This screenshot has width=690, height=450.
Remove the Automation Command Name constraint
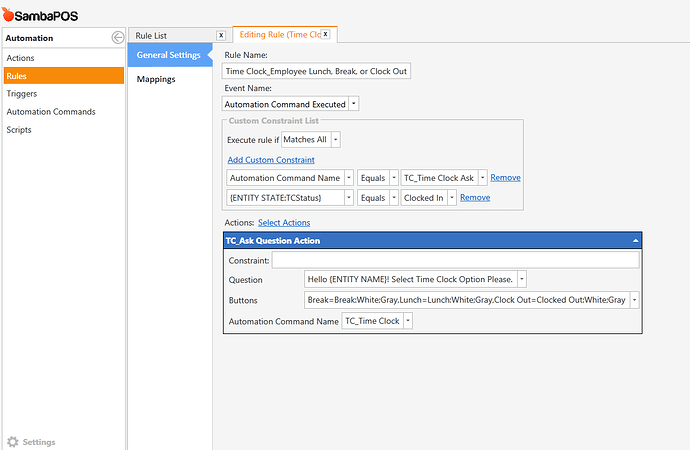[x=505, y=177]
